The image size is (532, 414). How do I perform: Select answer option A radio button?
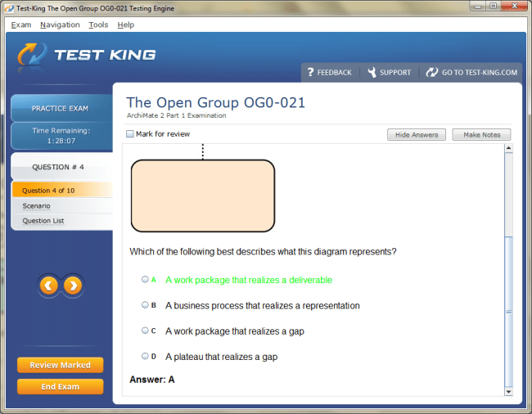click(x=145, y=279)
